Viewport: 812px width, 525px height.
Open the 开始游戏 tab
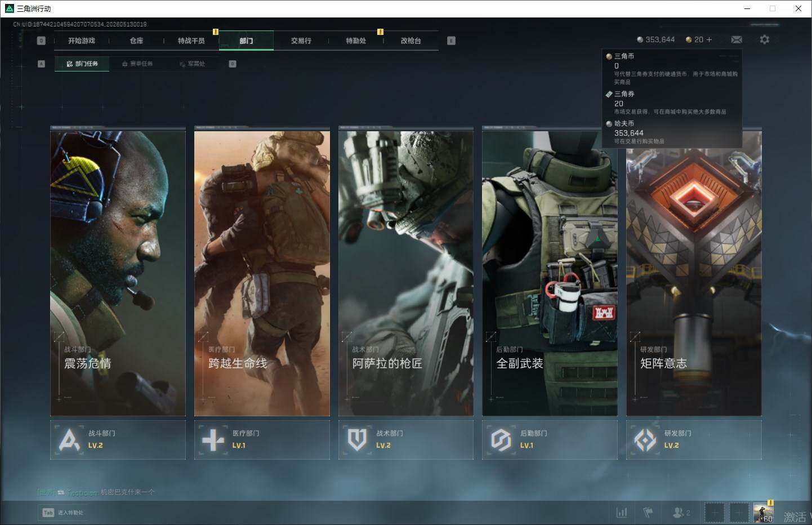coord(82,41)
